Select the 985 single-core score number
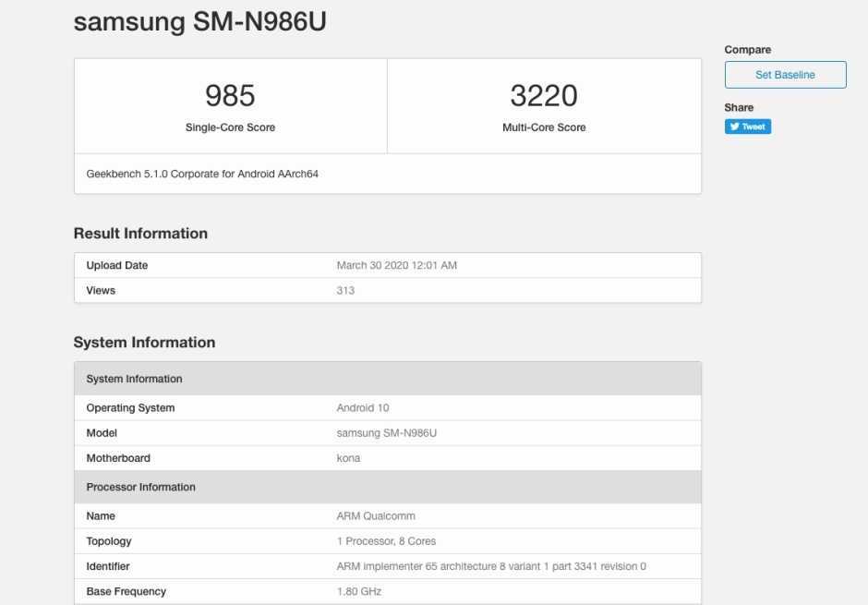This screenshot has width=868, height=605. click(x=230, y=95)
